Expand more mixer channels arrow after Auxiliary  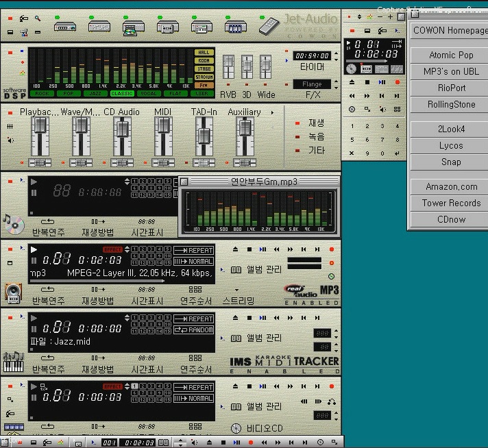coord(272,112)
